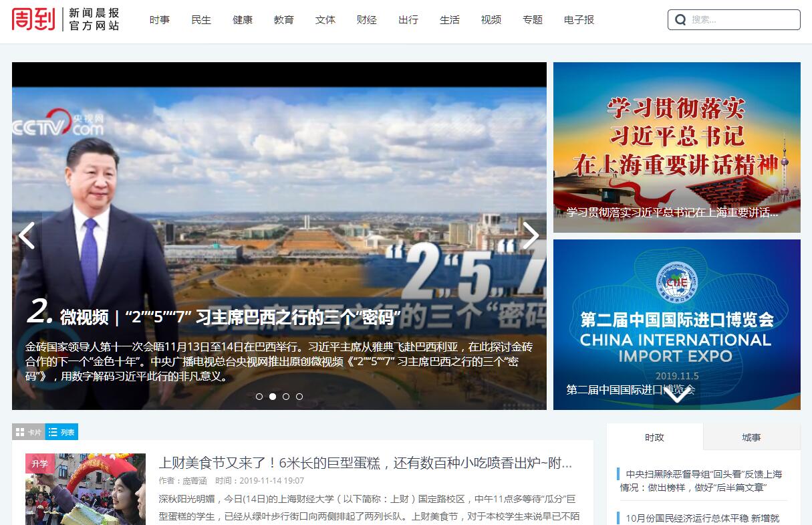Open 10月份国民经济运行总体平稳 news link
This screenshot has width=812, height=525.
click(703, 518)
